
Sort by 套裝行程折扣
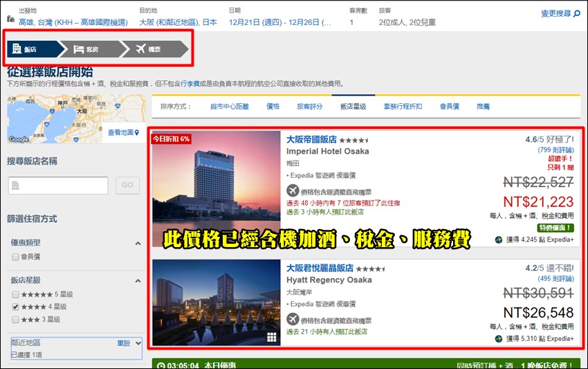(x=403, y=107)
